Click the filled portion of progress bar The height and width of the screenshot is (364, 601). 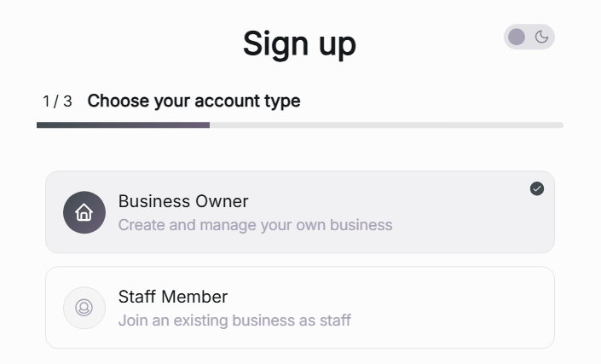coord(123,125)
